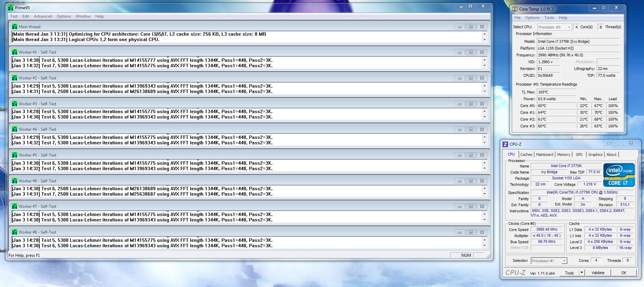Switch to the Caches tab in CPU-Z

tap(526, 155)
